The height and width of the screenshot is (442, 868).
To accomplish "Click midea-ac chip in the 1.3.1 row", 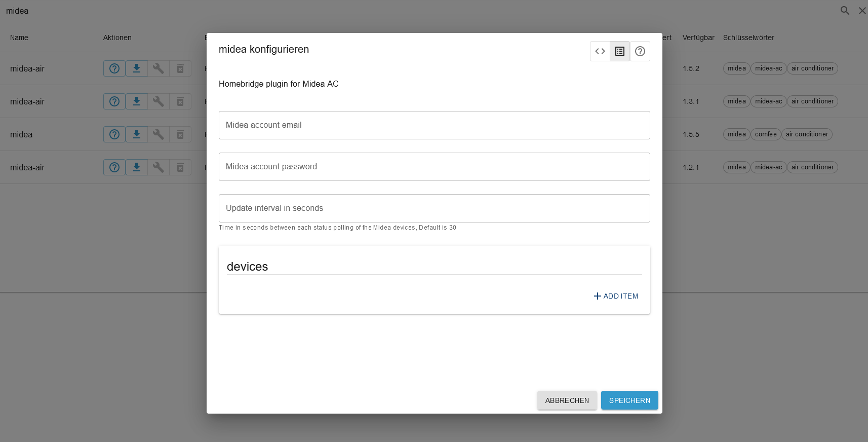I will tap(769, 101).
